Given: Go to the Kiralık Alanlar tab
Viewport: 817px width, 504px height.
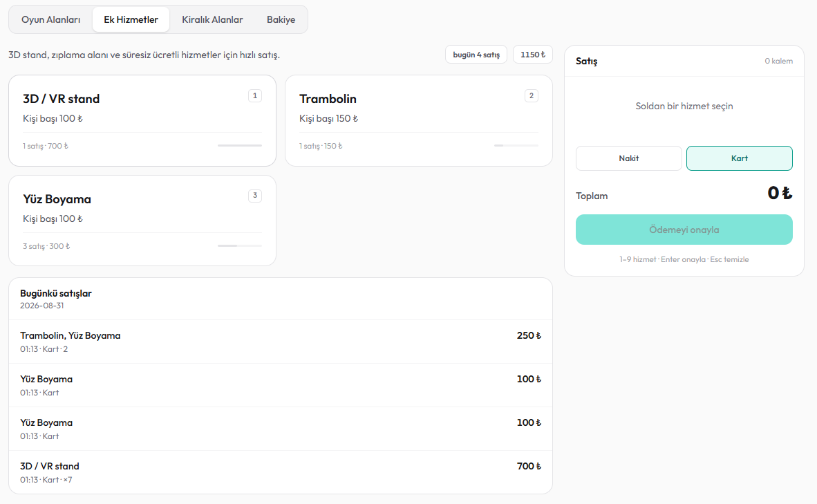Looking at the screenshot, I should pos(212,20).
